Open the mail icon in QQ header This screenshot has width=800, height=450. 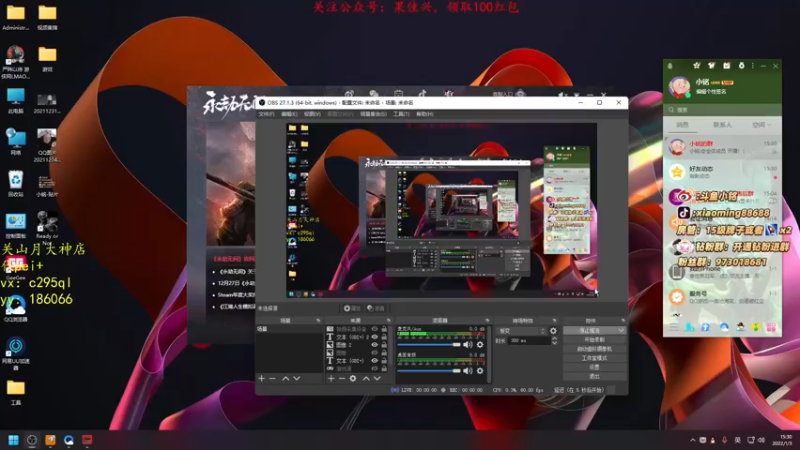pyautogui.click(x=727, y=65)
